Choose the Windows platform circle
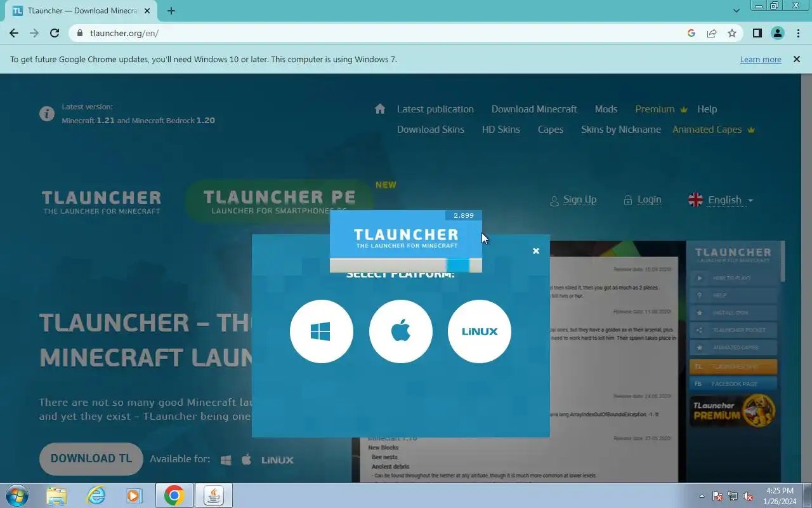 [322, 331]
